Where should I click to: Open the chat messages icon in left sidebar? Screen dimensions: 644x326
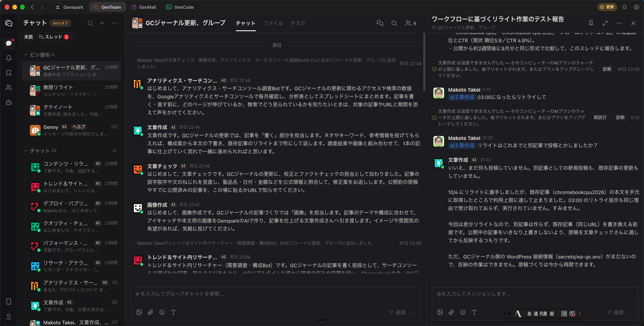pos(9,43)
